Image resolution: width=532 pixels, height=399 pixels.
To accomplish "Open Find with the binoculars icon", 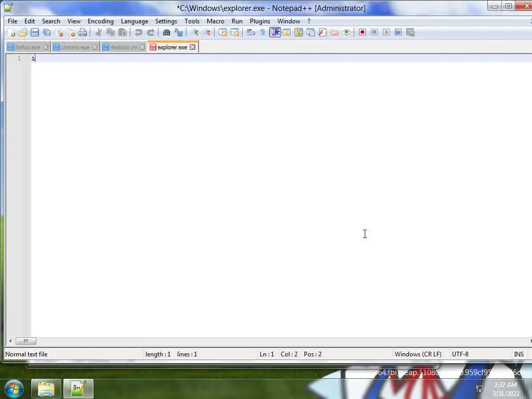I will point(166,33).
